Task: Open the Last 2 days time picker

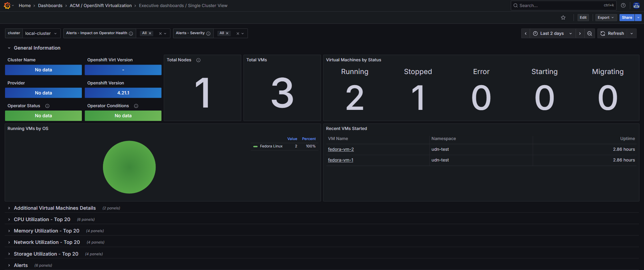Action: pyautogui.click(x=552, y=33)
